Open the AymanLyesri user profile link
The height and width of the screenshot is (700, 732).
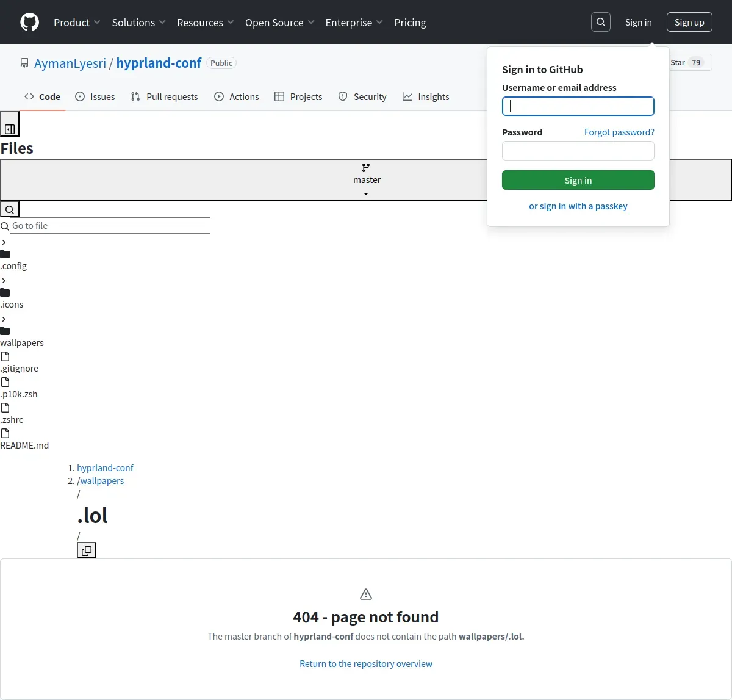coord(70,63)
